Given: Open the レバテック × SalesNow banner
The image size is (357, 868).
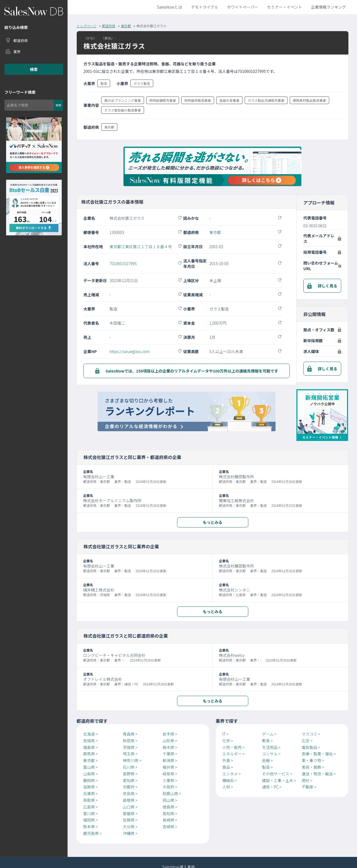Looking at the screenshot, I should 34,145.
